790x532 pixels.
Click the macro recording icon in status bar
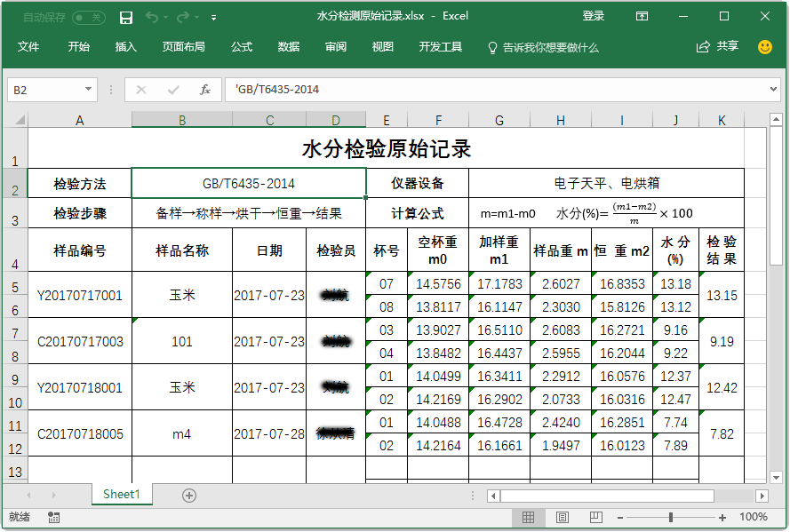pyautogui.click(x=53, y=518)
